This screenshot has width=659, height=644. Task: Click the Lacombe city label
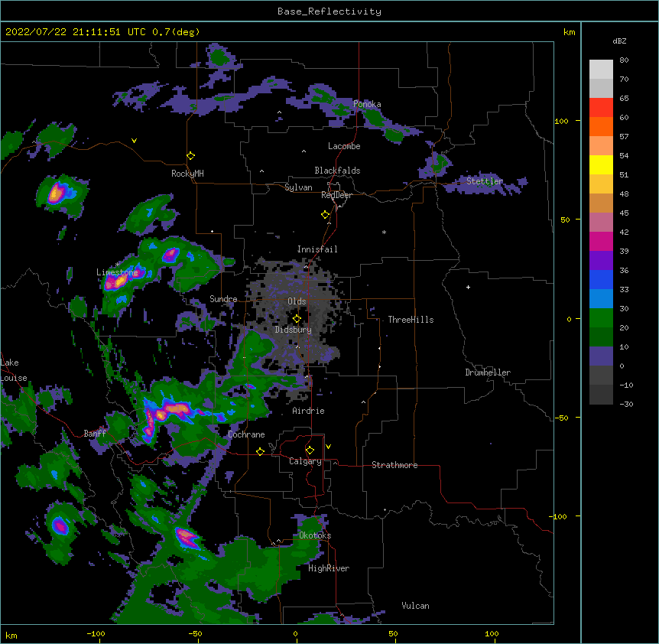click(x=344, y=146)
